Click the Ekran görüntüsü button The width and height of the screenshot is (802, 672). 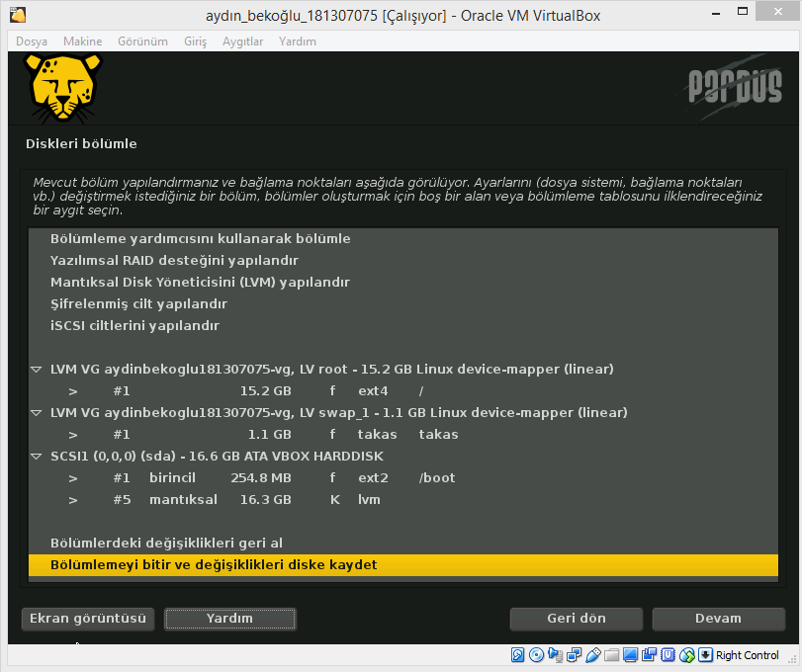pos(88,619)
